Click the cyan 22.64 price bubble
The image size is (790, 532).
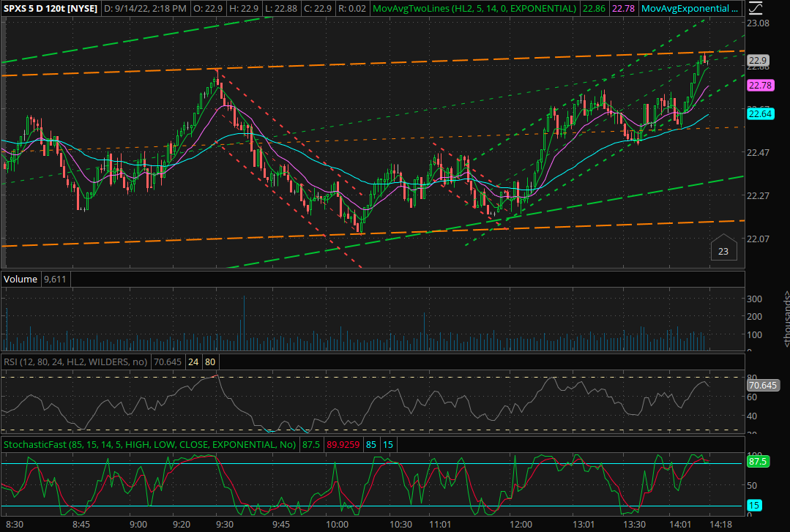[x=759, y=113]
